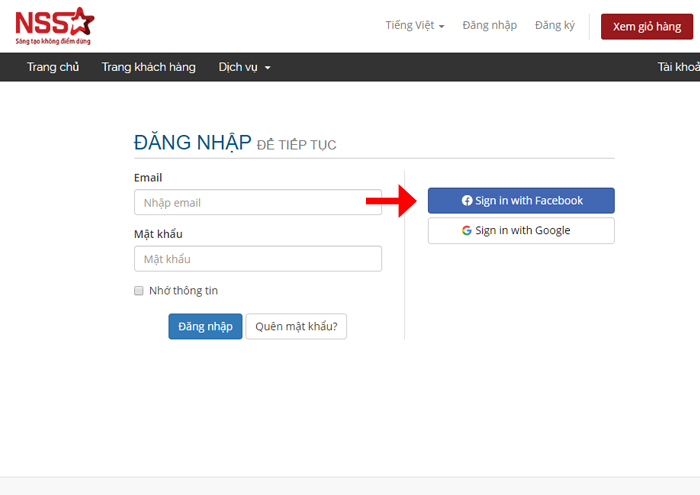
Task: Tick the Nhớ thông tin checkbox
Action: coord(139,291)
